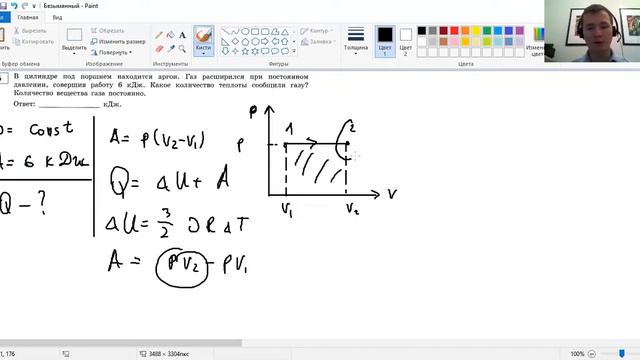Click the Кисти brush icon
This screenshot has width=640, height=360.
[x=203, y=36]
